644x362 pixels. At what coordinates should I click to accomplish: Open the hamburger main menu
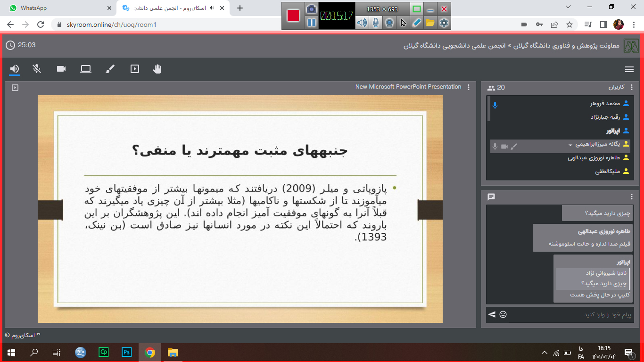(x=629, y=69)
